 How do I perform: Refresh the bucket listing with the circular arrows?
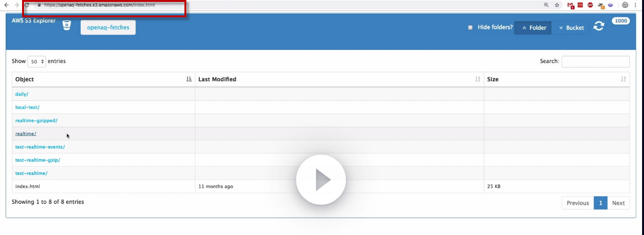click(x=598, y=26)
